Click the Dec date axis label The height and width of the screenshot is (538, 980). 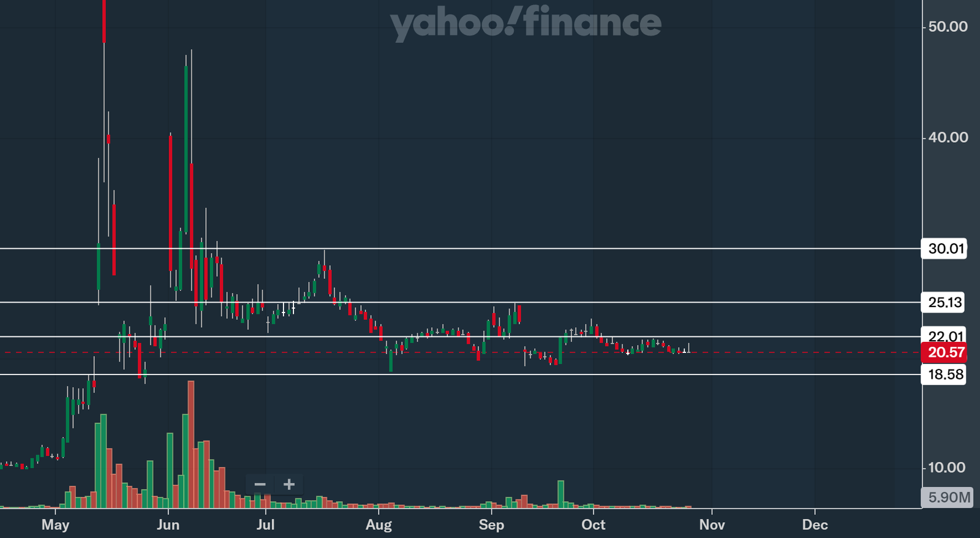coord(815,525)
